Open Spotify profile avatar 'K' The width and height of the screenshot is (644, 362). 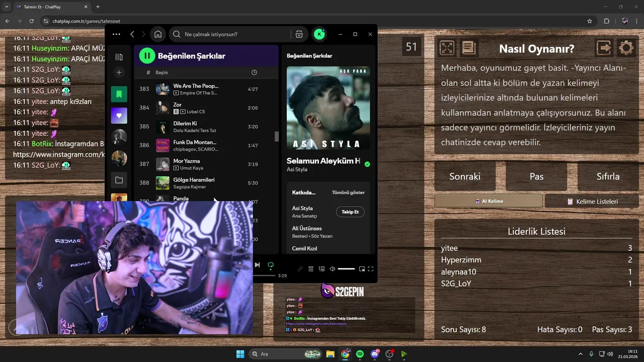point(319,34)
